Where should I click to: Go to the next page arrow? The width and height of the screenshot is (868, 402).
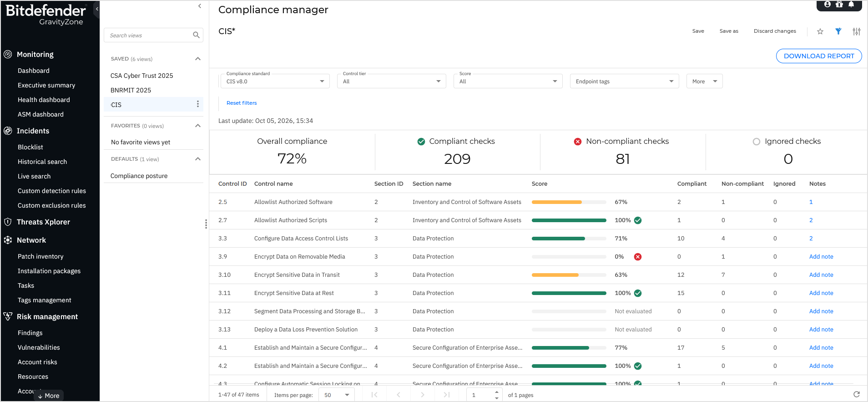423,395
